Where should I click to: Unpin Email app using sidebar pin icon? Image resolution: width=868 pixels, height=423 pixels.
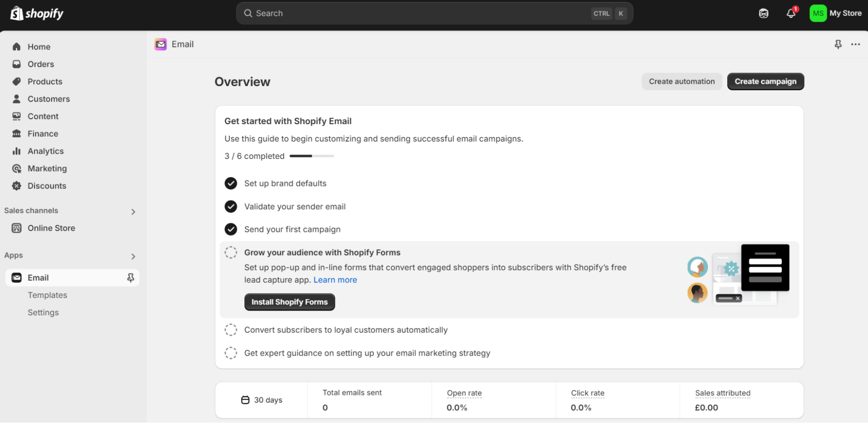click(130, 278)
